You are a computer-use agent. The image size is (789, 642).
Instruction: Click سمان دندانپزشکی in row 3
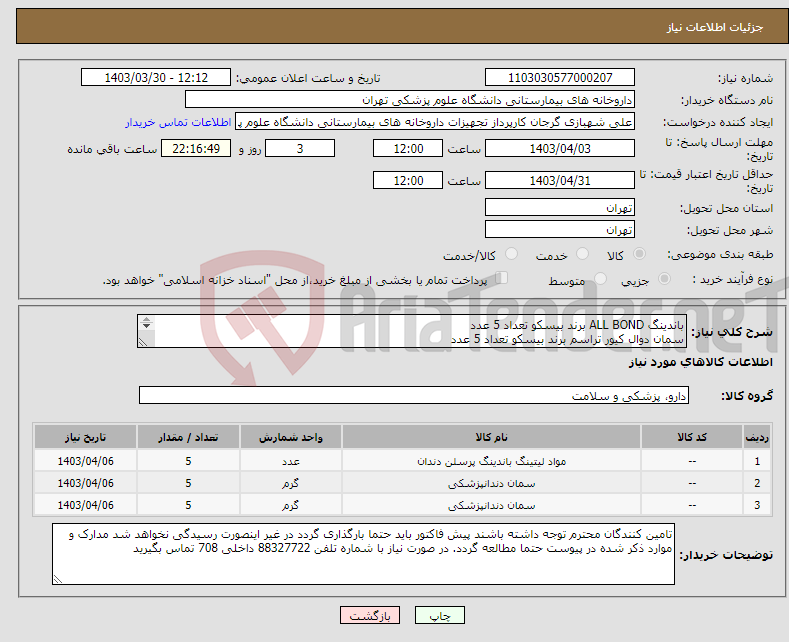492,506
